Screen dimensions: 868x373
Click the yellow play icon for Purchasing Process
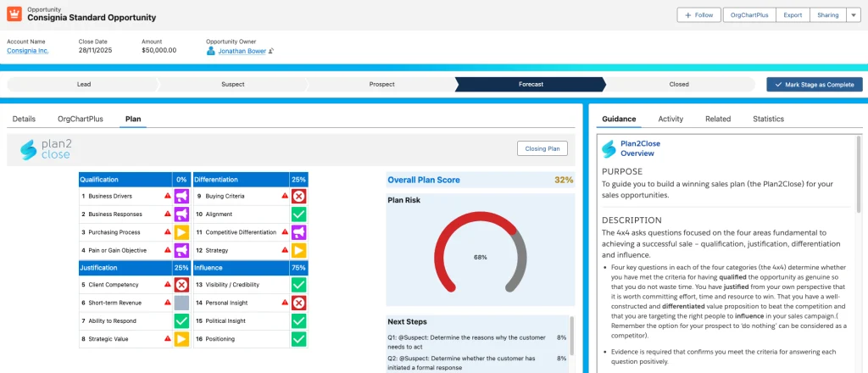click(181, 232)
